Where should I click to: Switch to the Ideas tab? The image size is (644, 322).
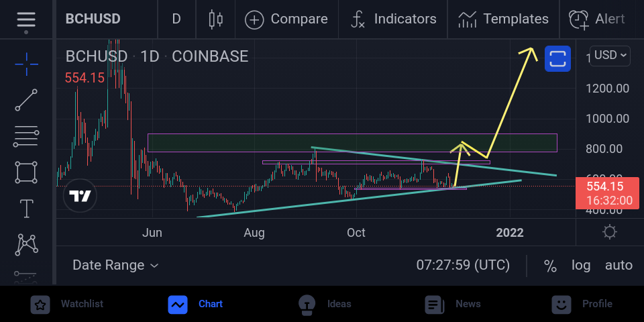pos(325,305)
